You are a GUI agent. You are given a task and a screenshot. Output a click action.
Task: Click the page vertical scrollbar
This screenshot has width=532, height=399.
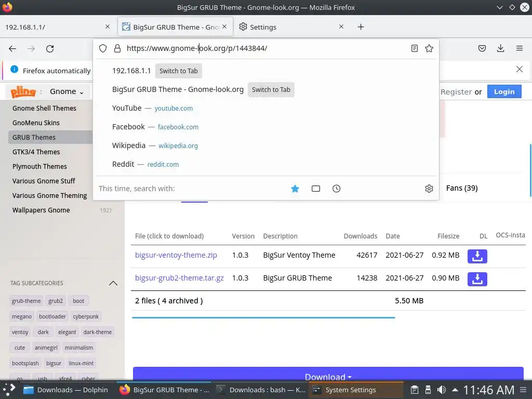point(530,170)
